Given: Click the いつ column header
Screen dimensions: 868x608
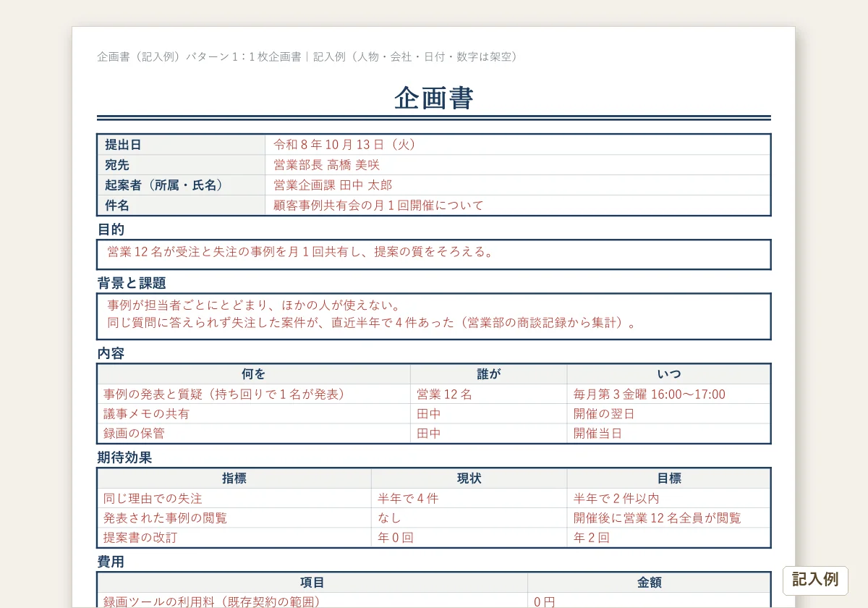Looking at the screenshot, I should pos(669,374).
